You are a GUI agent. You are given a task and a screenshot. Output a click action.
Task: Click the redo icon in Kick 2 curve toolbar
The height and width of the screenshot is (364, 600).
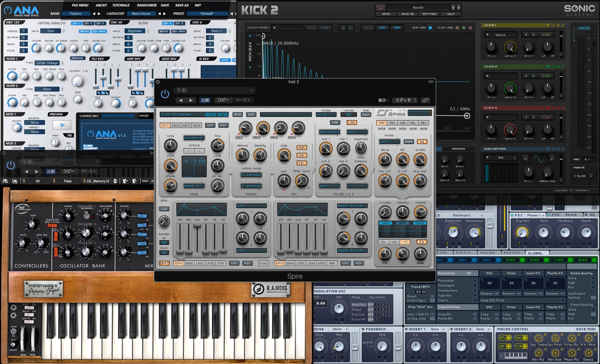pos(350,28)
